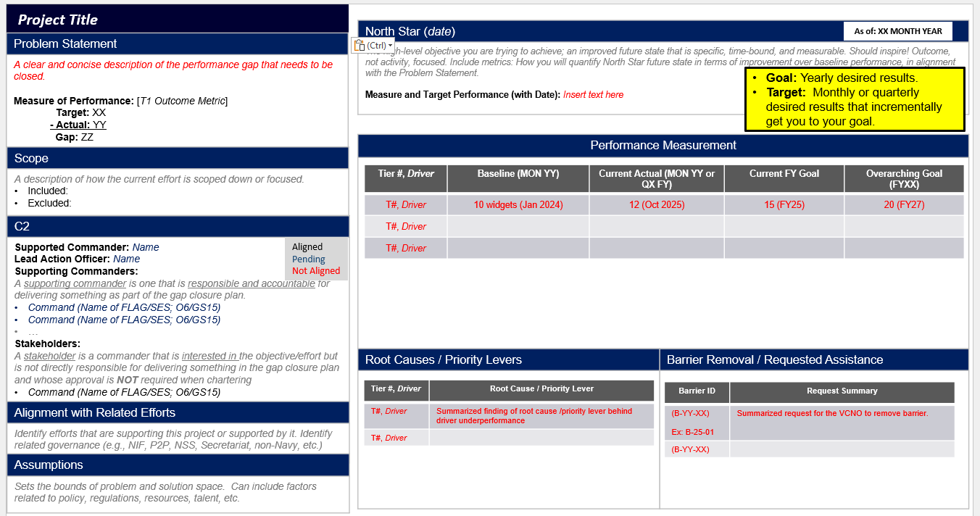Select the 12 (Oct 2025) cell
980x516 pixels.
(657, 204)
